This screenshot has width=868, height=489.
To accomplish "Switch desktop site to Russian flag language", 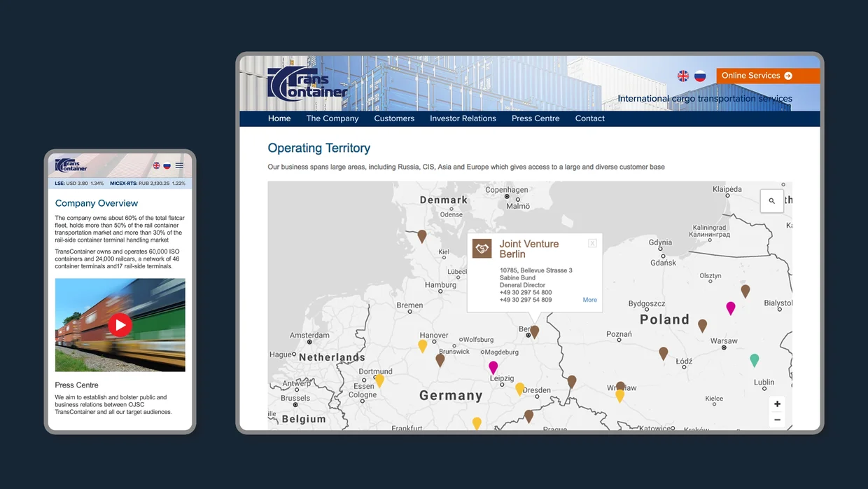I will coord(700,76).
